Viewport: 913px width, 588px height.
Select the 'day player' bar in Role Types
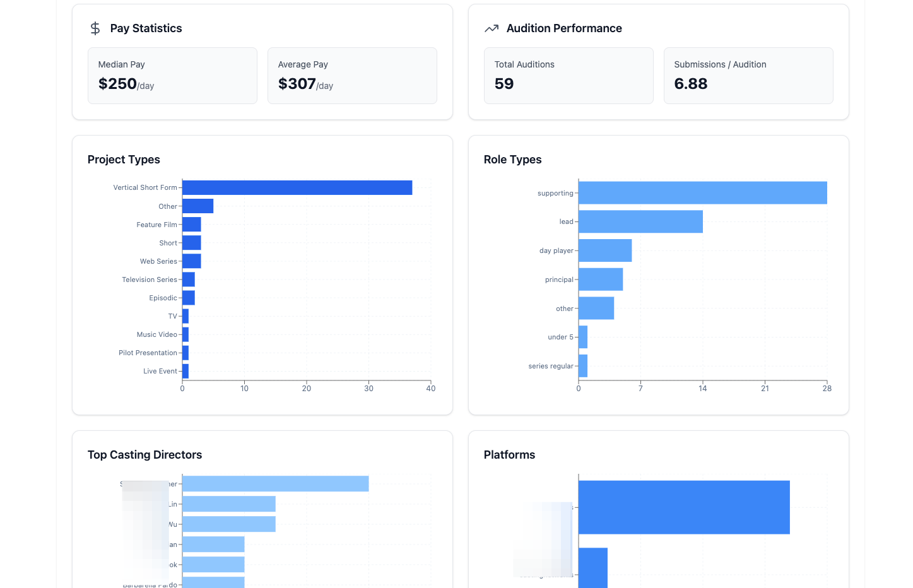tap(604, 250)
